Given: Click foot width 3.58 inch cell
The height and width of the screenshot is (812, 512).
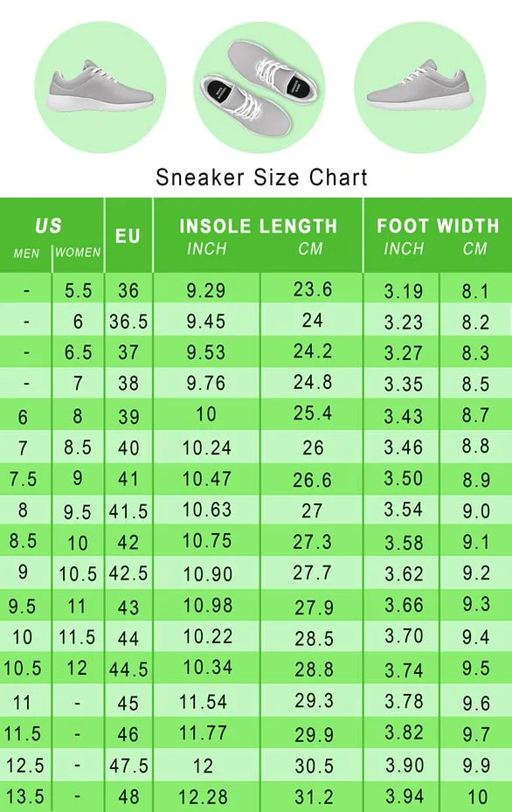Looking at the screenshot, I should 404,543.
